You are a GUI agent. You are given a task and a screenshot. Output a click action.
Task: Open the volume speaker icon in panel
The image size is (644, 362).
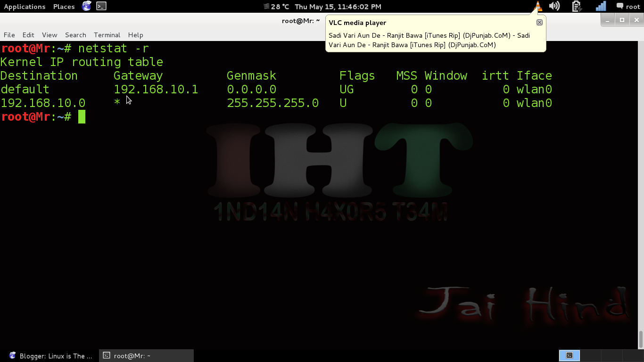click(x=554, y=6)
